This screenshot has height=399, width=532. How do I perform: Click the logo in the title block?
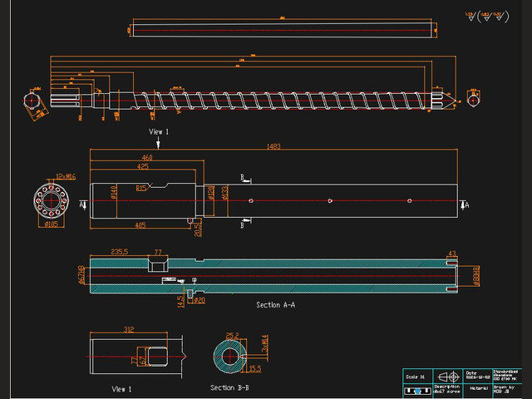417,392
